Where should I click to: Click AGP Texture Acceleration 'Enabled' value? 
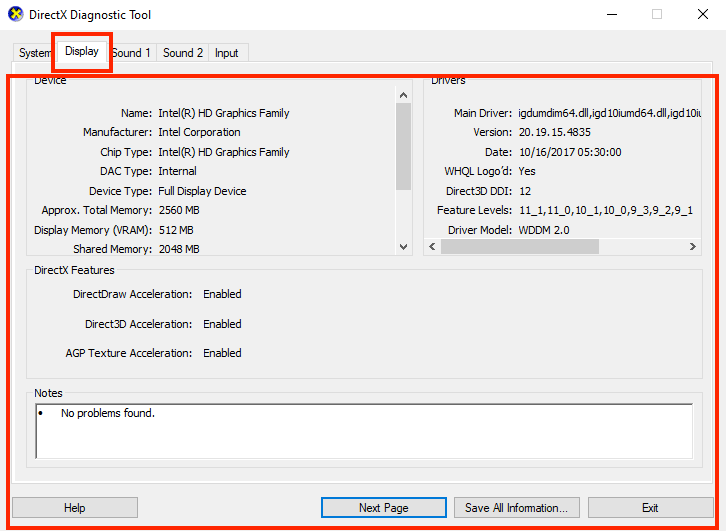click(222, 353)
